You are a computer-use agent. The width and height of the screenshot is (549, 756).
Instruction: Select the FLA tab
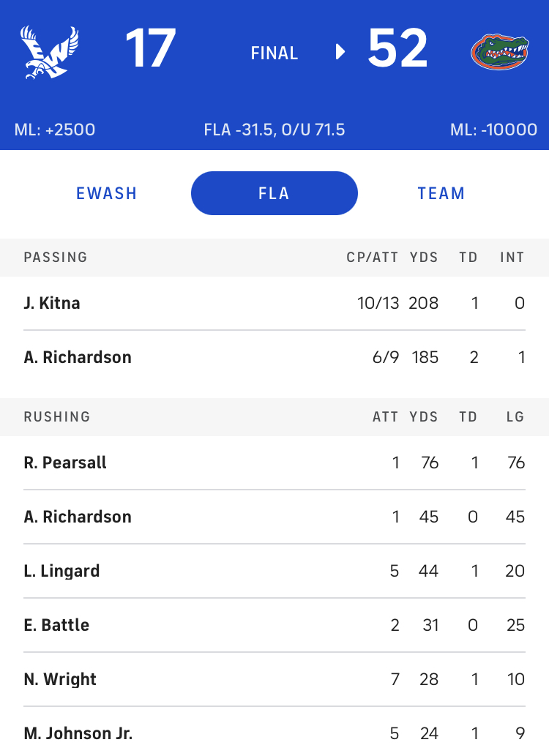[274, 193]
